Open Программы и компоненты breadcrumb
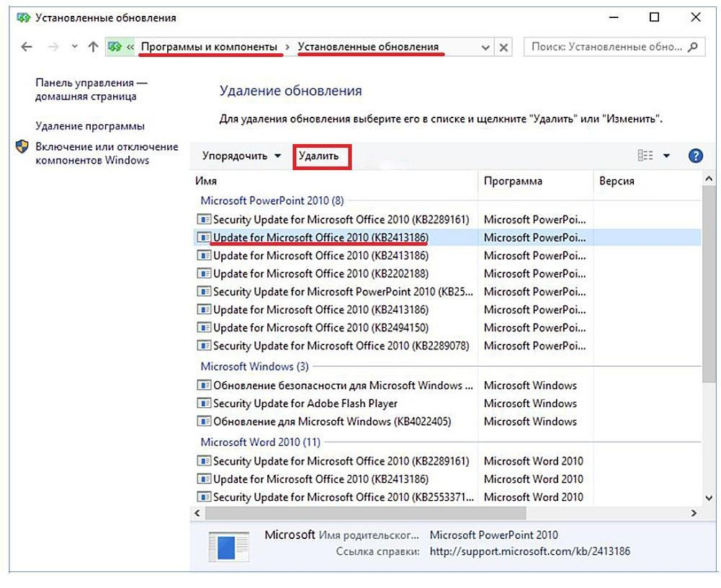The width and height of the screenshot is (721, 588). [x=209, y=46]
